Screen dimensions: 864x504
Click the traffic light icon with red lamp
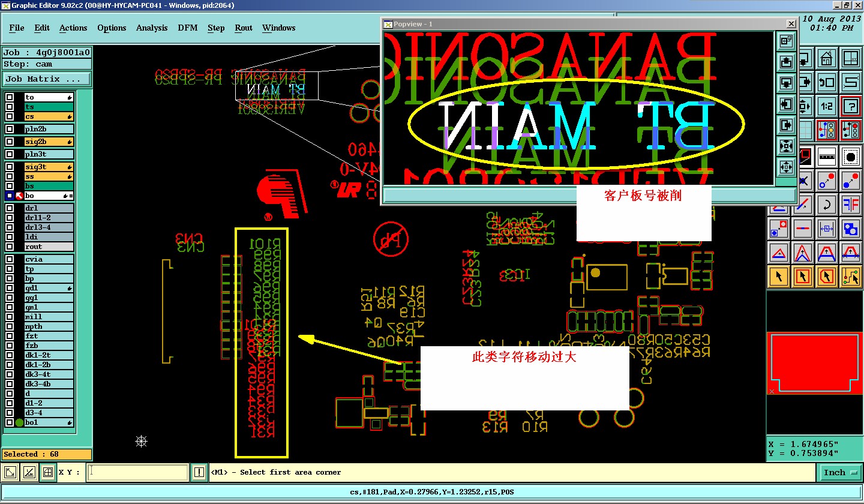pyautogui.click(x=851, y=130)
